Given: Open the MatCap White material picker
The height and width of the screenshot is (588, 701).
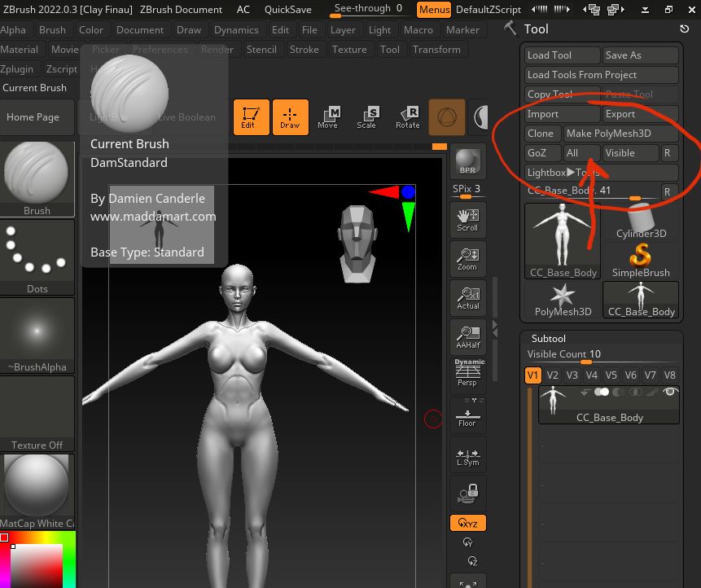Looking at the screenshot, I should [x=37, y=492].
